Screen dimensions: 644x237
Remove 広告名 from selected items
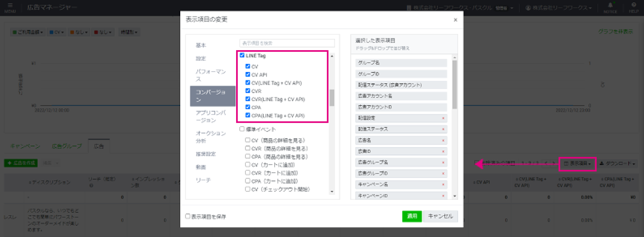pyautogui.click(x=443, y=140)
